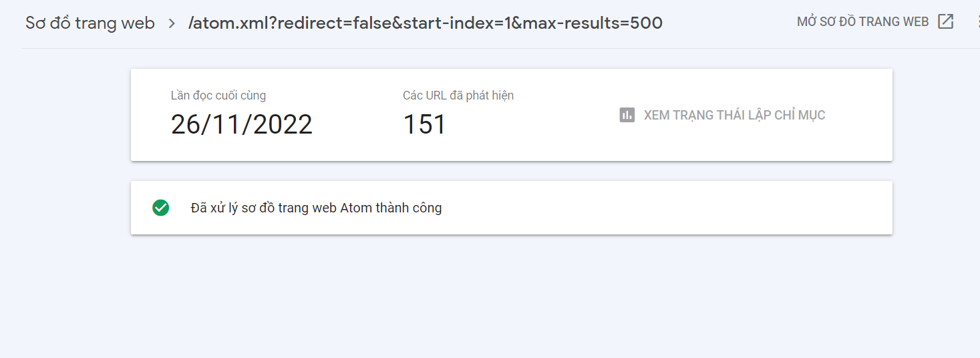Image resolution: width=980 pixels, height=358 pixels.
Task: Click the open-in-new-tab arrow icon
Action: 945,21
